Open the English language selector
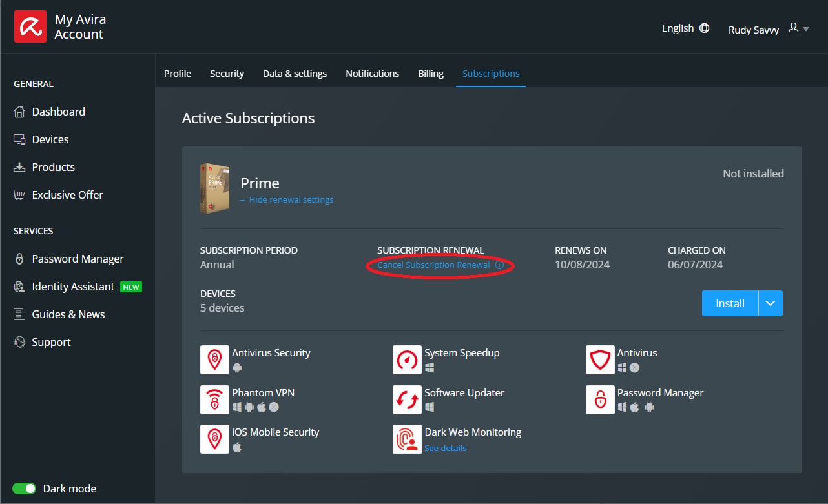The image size is (828, 504). (685, 28)
